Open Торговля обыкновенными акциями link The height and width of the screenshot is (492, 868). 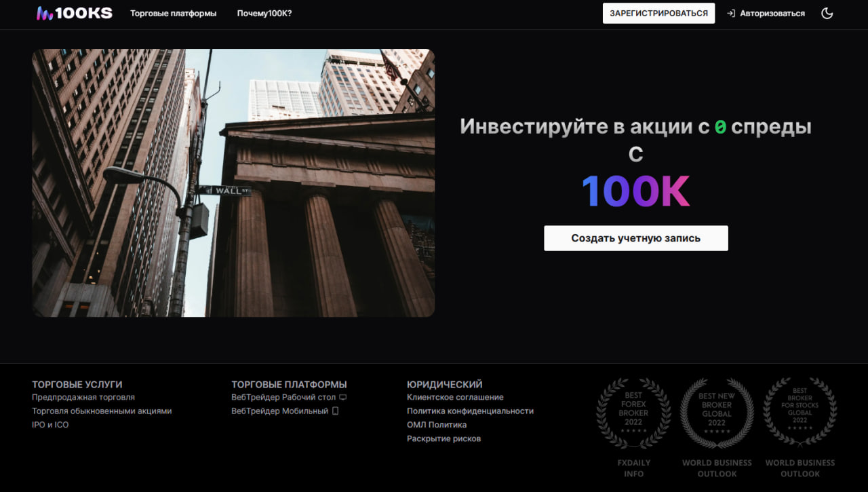point(102,411)
